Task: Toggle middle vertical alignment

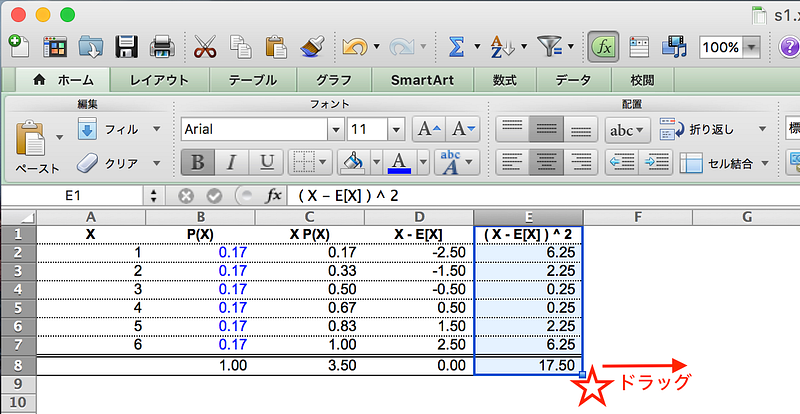Action: (546, 129)
